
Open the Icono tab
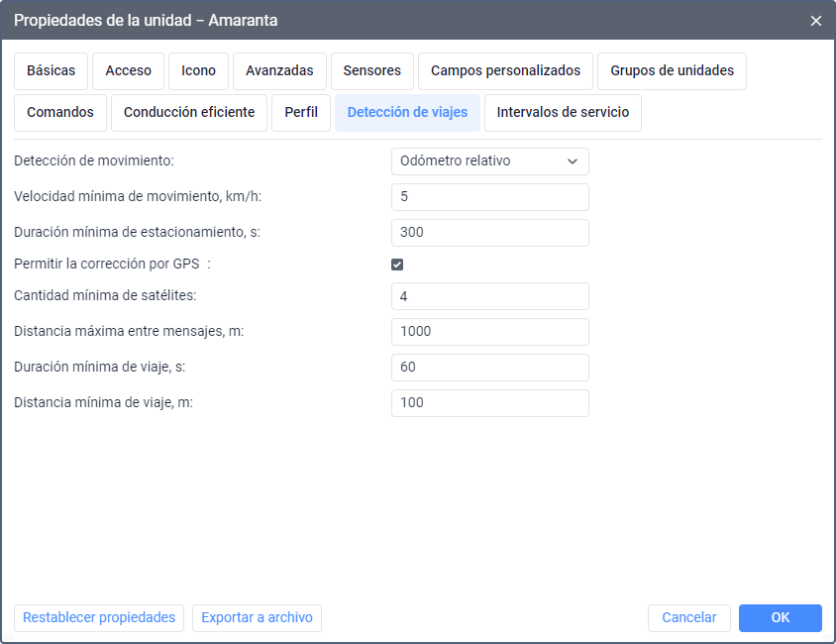pos(198,71)
